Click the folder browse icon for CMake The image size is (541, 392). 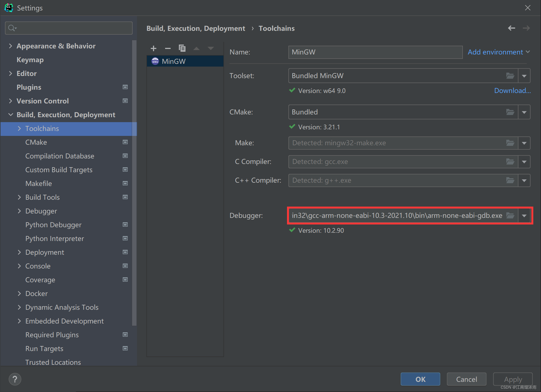pos(510,112)
